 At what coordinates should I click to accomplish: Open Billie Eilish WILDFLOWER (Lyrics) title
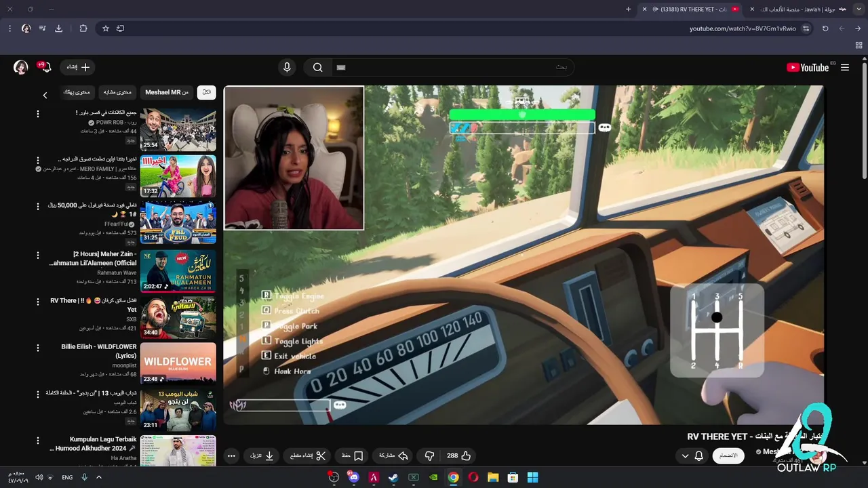[99, 351]
